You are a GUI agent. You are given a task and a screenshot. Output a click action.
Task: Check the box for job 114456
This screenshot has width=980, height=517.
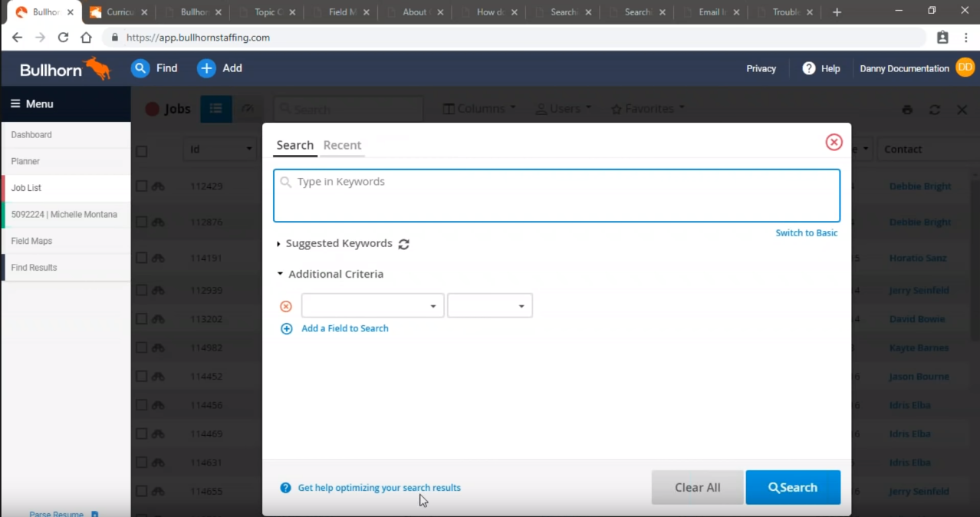tap(141, 405)
